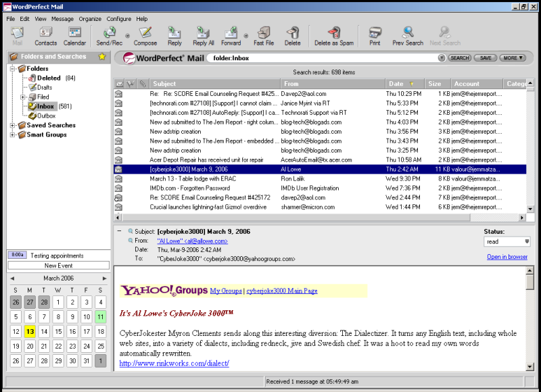541x392 pixels.
Task: Select March 11 in the calendar
Action: click(x=100, y=317)
